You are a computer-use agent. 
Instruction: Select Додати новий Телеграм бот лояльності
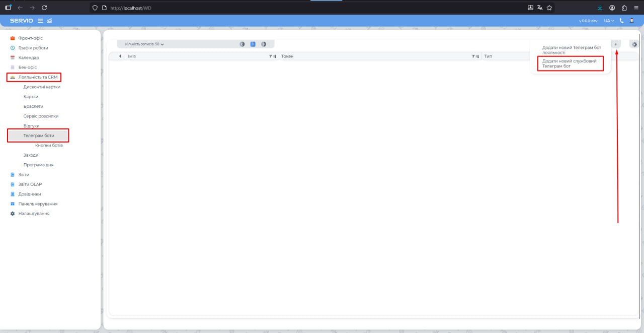click(x=571, y=50)
